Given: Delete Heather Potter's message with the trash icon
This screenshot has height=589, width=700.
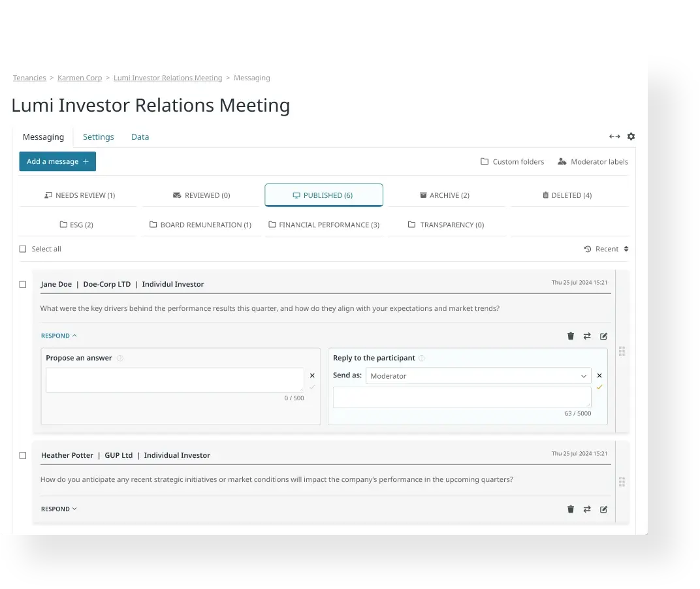Looking at the screenshot, I should point(570,509).
